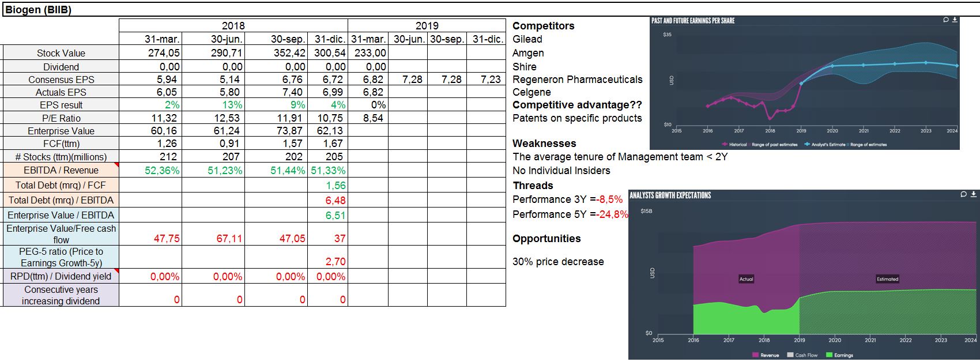Click the 2020 data point on the EPS estimate line
The width and height of the screenshot is (980, 362).
pos(832,66)
